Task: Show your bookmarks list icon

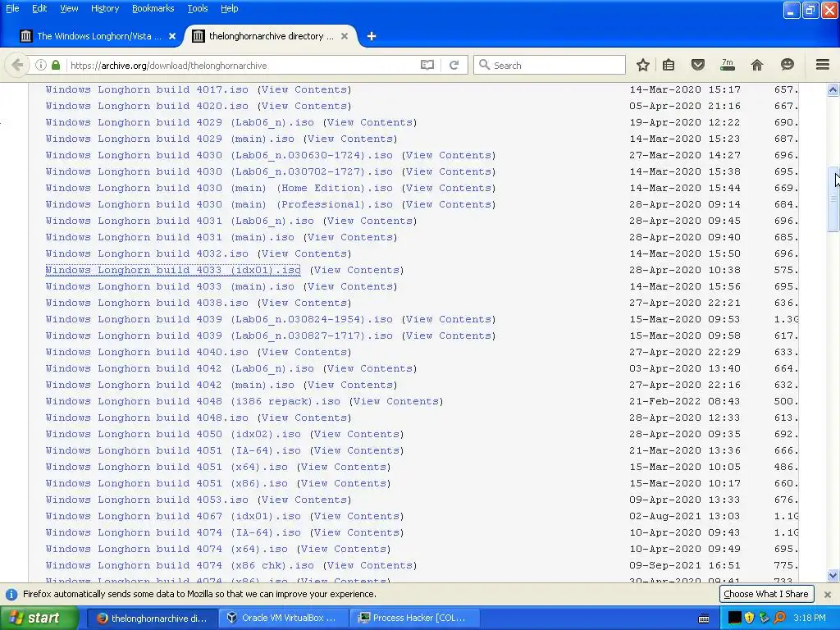Action: point(669,66)
